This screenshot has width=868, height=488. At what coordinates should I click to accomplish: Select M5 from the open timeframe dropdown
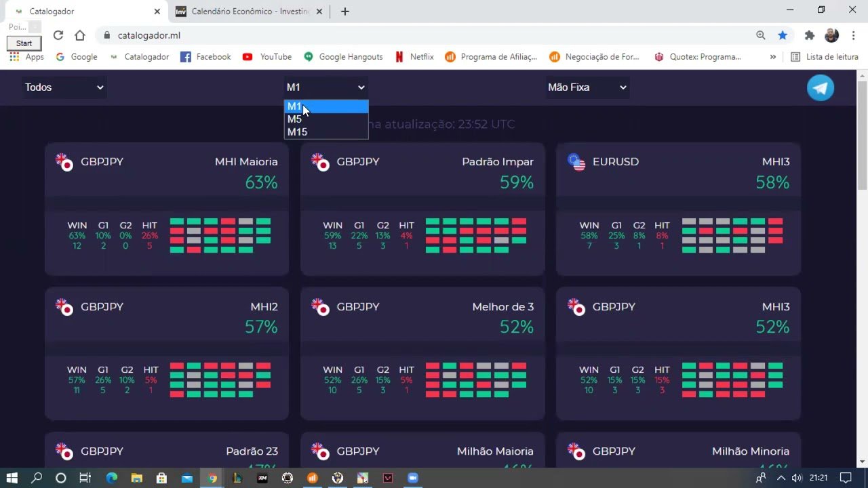coord(294,119)
